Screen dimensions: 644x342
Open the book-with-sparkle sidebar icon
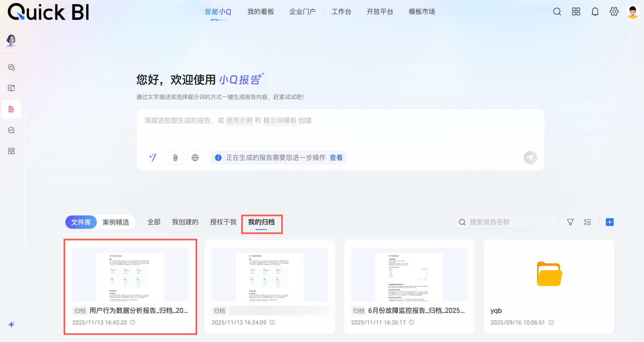pyautogui.click(x=11, y=88)
